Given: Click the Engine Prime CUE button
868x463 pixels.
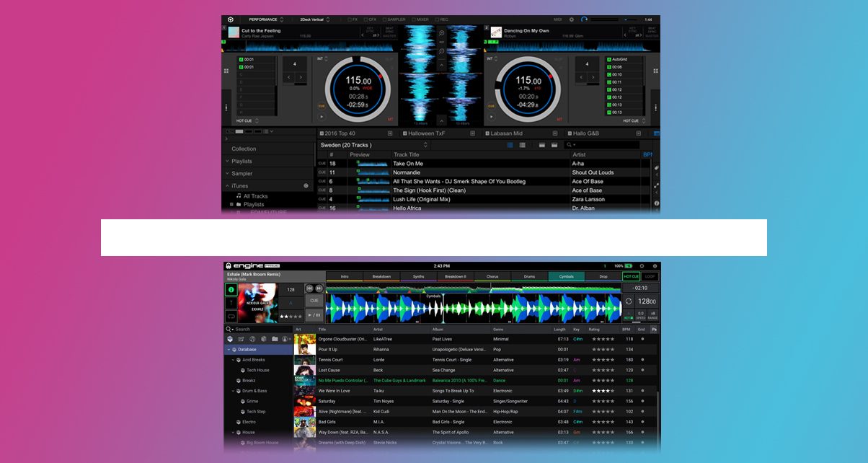Looking at the screenshot, I should [314, 300].
